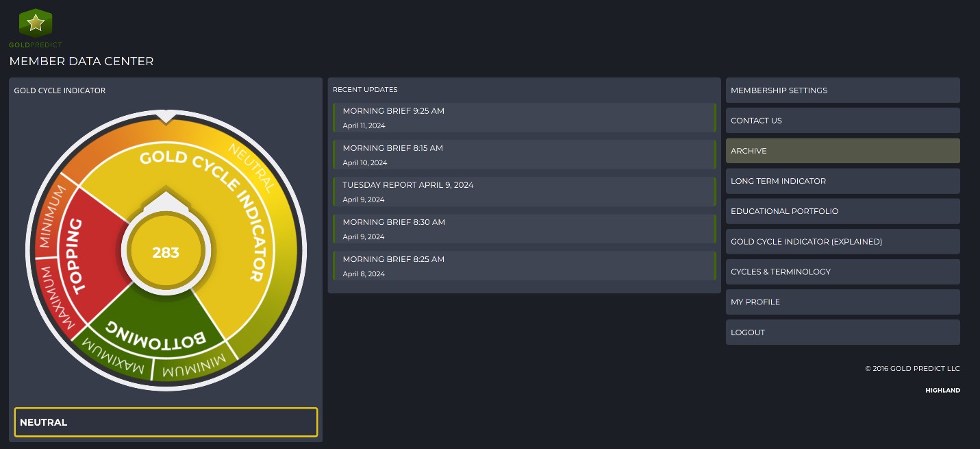Viewport: 980px width, 449px height.
Task: Click the April 8, 2024 date
Action: [364, 274]
